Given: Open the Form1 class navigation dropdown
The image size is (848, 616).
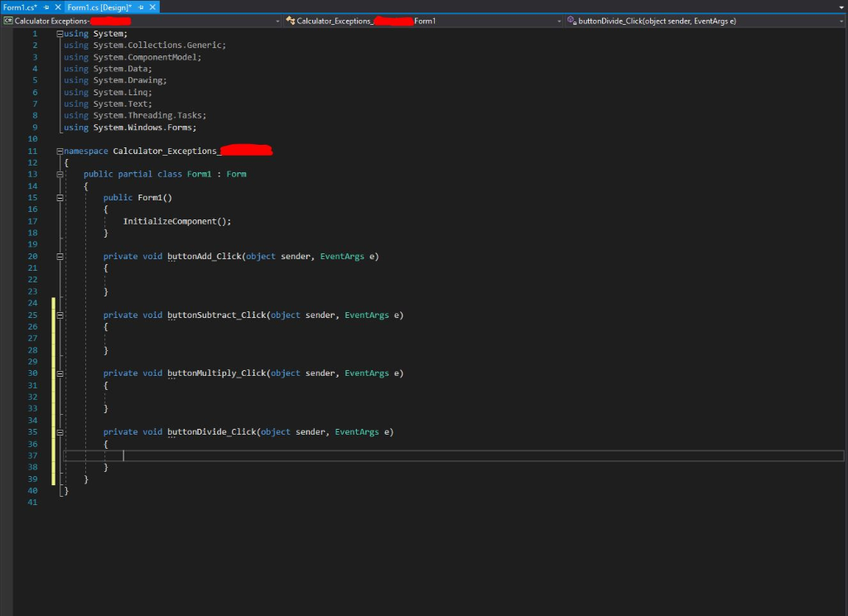Looking at the screenshot, I should point(424,21).
